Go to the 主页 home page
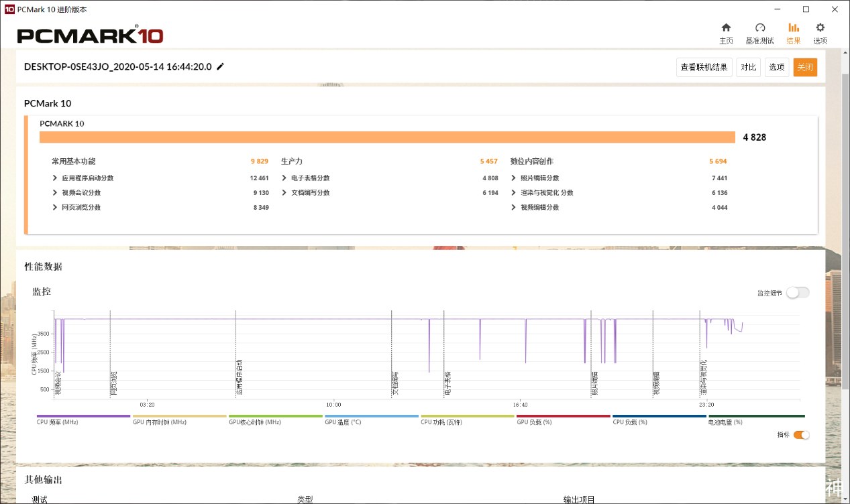 click(726, 34)
